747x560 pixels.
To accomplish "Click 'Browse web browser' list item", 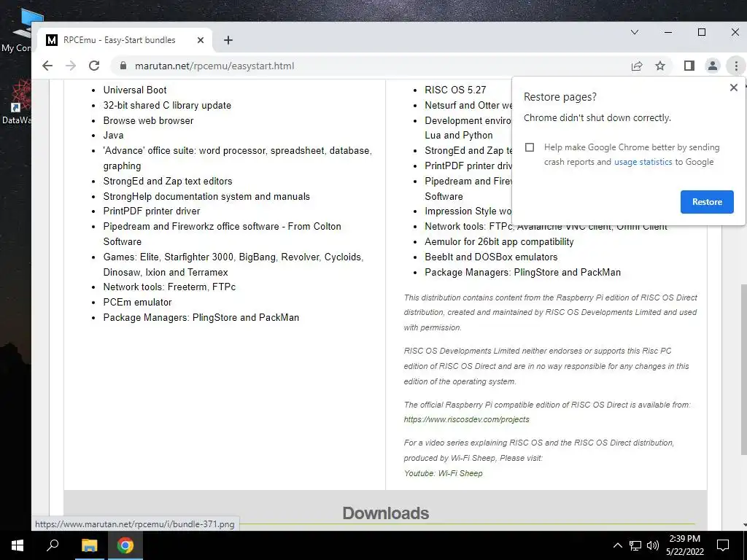I will click(x=148, y=120).
